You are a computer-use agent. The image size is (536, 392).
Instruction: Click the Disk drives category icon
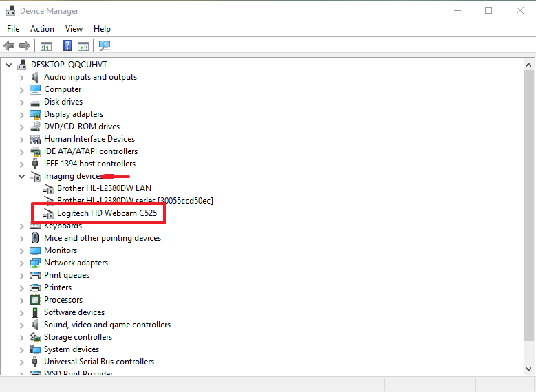[35, 102]
